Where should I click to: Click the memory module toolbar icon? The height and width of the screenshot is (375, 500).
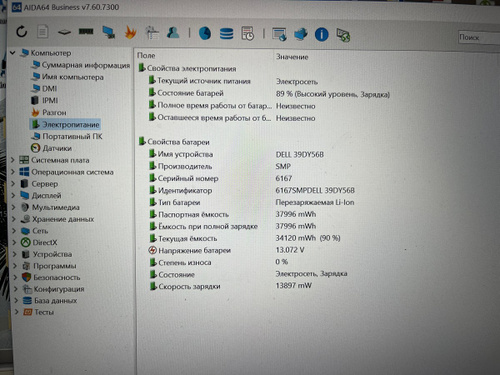[x=86, y=32]
